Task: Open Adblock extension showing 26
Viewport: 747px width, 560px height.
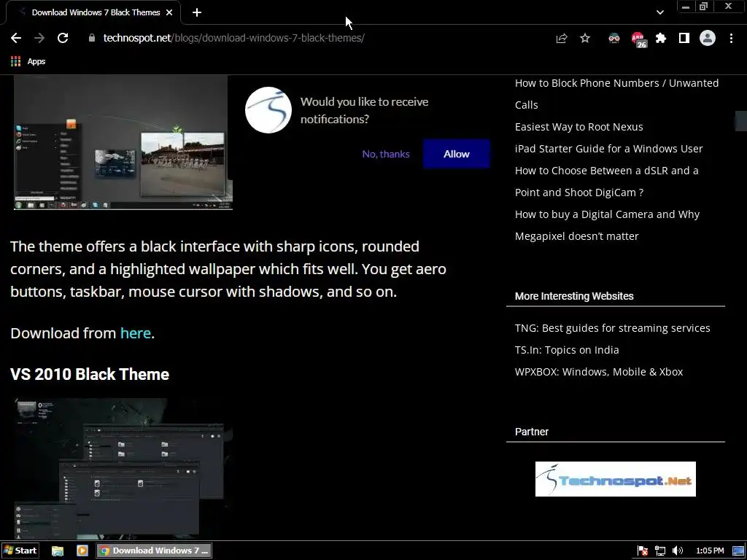Action: pyautogui.click(x=638, y=39)
